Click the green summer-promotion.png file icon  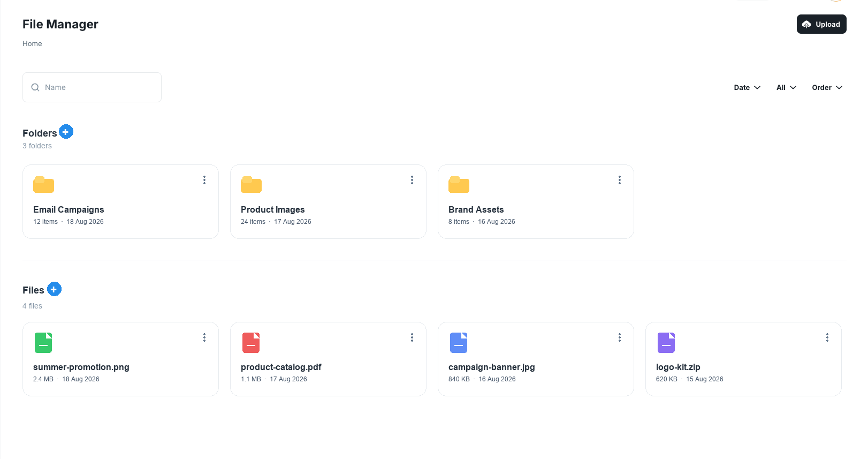click(x=43, y=343)
